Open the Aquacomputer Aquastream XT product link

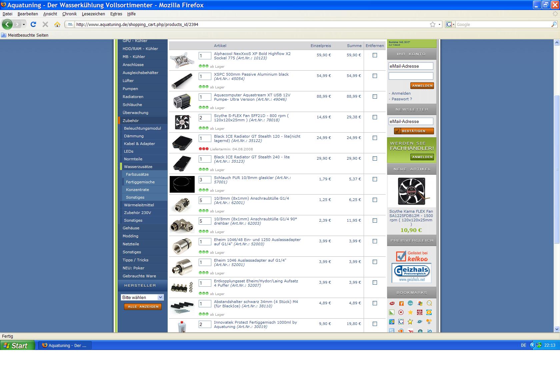point(252,97)
